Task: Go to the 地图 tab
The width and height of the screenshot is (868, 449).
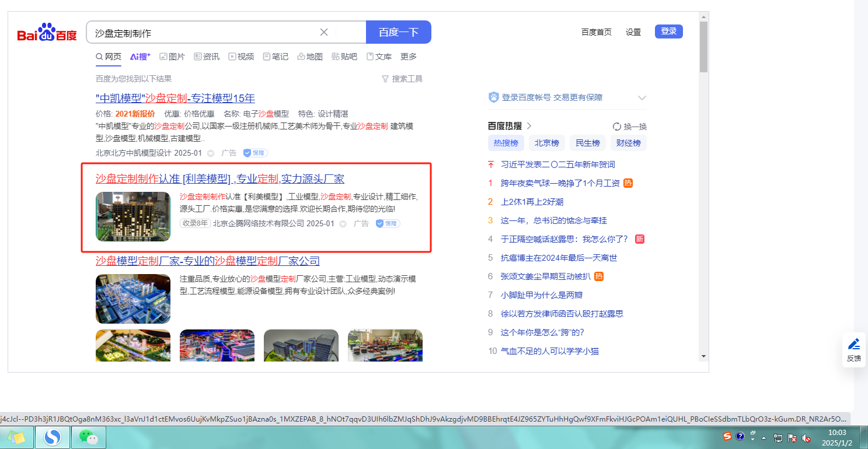Action: click(310, 57)
